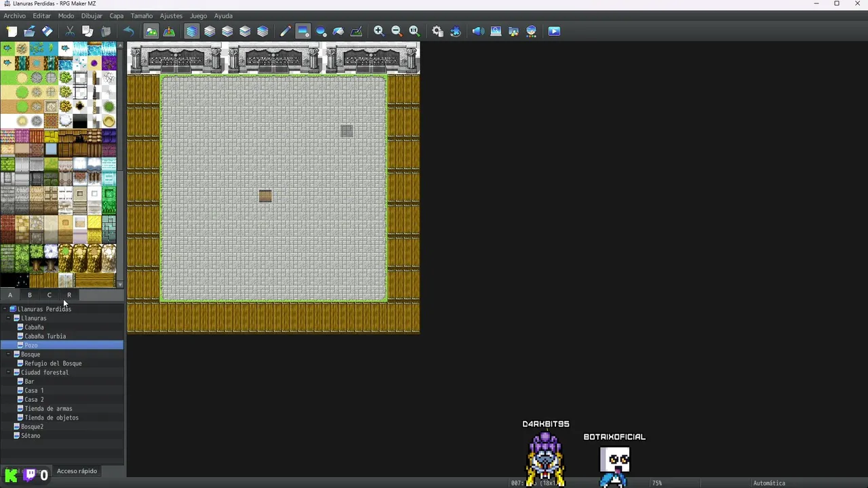Open the Capa menu
The image size is (868, 488).
[117, 16]
